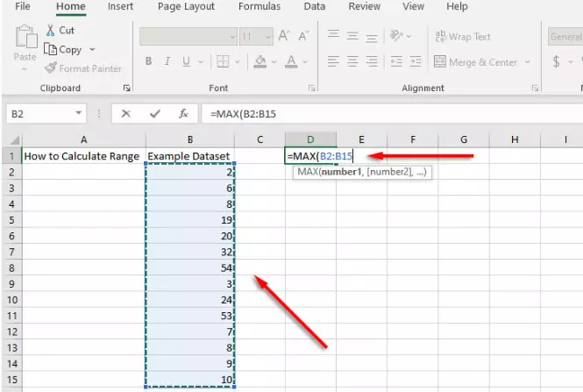Expand Copy options arrow

coord(92,49)
